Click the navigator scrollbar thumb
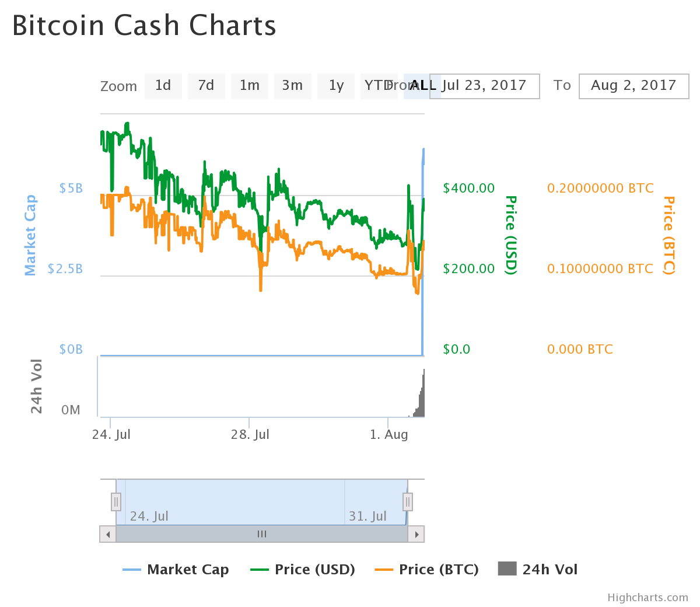This screenshot has width=700, height=607. [x=262, y=534]
